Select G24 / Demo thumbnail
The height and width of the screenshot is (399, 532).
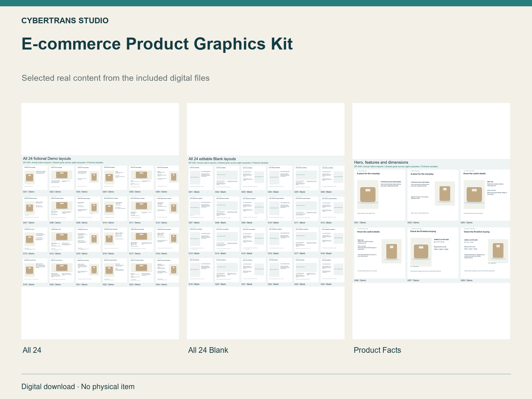click(168, 271)
